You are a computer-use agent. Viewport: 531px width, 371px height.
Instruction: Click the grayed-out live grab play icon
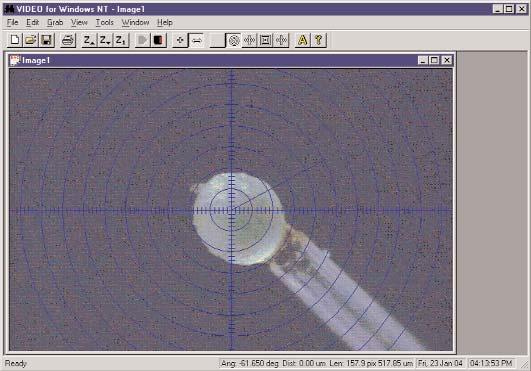tap(142, 40)
